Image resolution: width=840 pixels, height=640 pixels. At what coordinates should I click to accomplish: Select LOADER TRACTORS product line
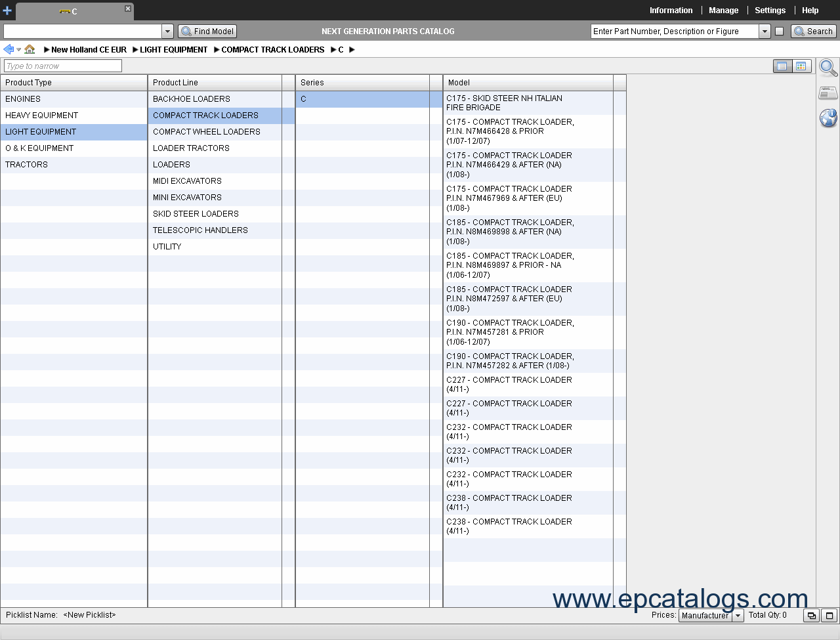(222, 148)
